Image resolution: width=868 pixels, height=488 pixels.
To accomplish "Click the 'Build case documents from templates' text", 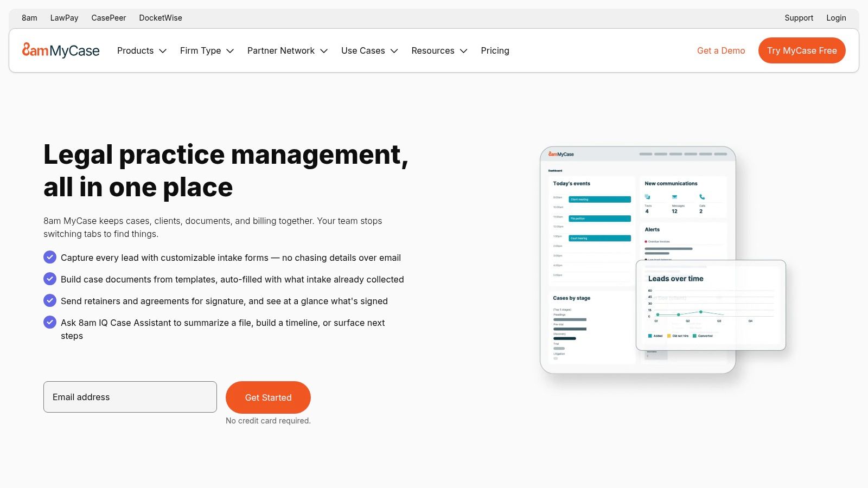I will (x=232, y=279).
